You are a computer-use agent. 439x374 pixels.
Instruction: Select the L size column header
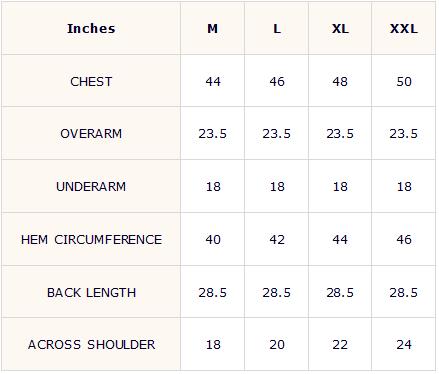coord(277,29)
